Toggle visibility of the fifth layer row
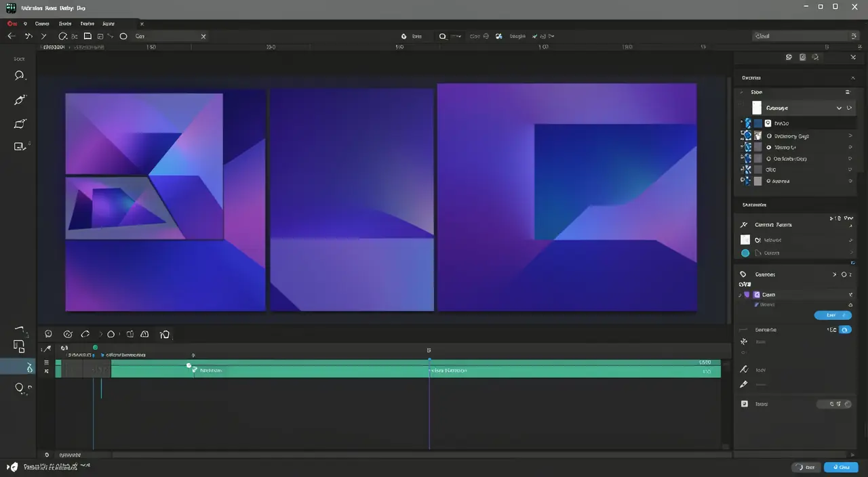Image resolution: width=868 pixels, height=477 pixels. coord(748,169)
